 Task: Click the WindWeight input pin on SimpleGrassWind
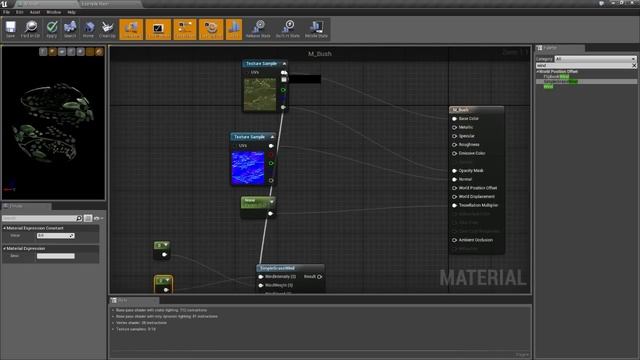pyautogui.click(x=261, y=285)
